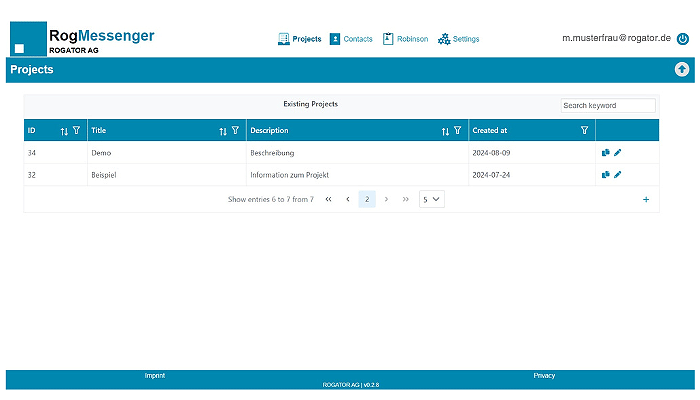700x400 pixels.
Task: Open filter for the ID column
Action: (x=76, y=130)
